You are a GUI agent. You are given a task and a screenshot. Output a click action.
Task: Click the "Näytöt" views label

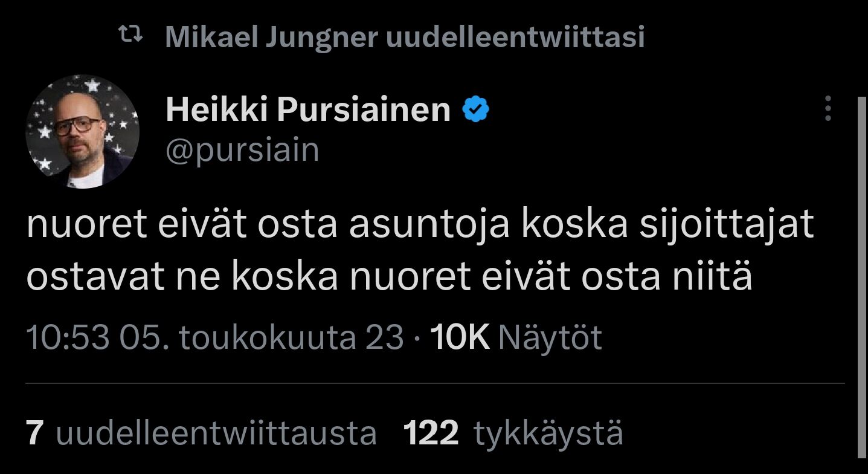point(550,337)
